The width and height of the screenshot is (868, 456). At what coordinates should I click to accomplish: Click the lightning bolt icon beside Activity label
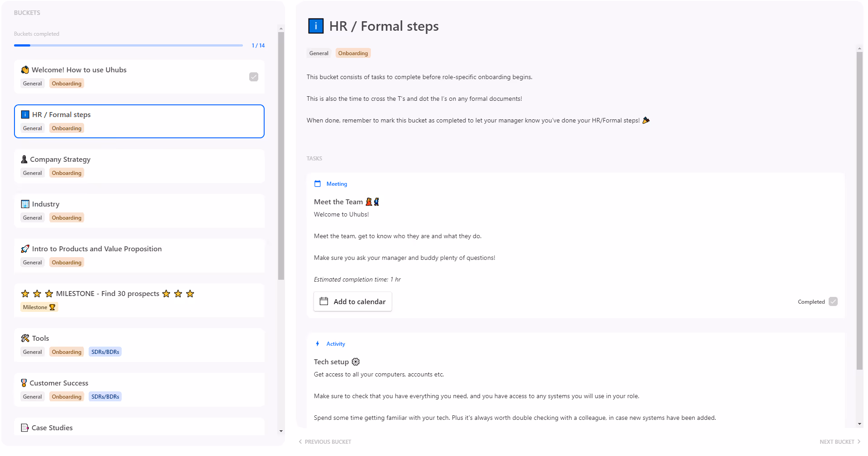pyautogui.click(x=318, y=343)
